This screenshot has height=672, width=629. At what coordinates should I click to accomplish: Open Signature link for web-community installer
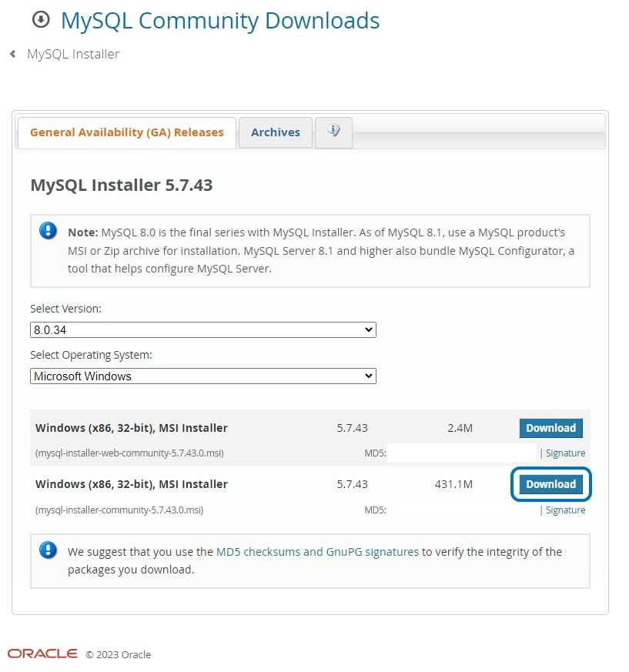pyautogui.click(x=565, y=453)
